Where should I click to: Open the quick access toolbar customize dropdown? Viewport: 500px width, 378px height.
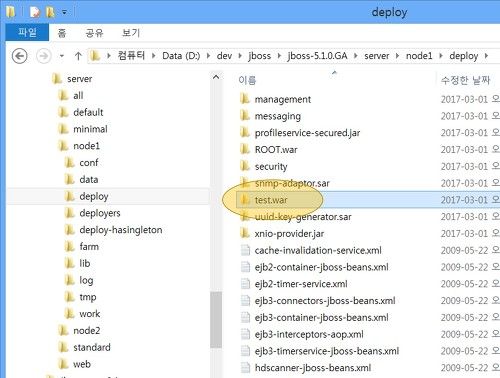click(64, 13)
